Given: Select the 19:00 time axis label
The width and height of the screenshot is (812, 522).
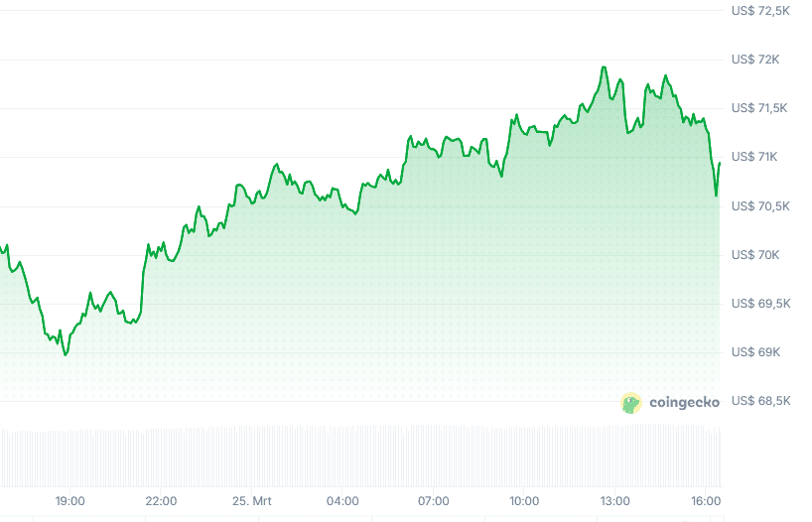Looking at the screenshot, I should coord(70,501).
